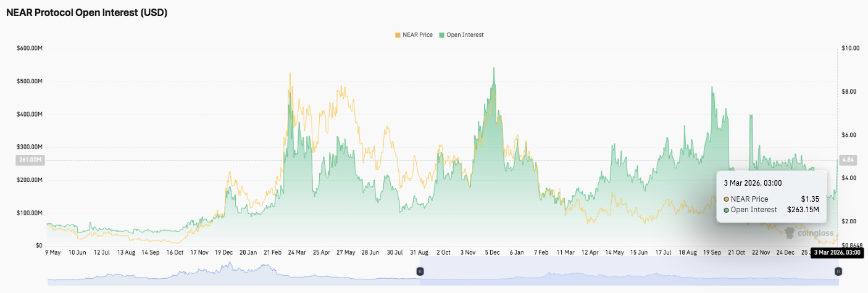Click the right range slider handle
Screen dimensions: 868x293
838,271
